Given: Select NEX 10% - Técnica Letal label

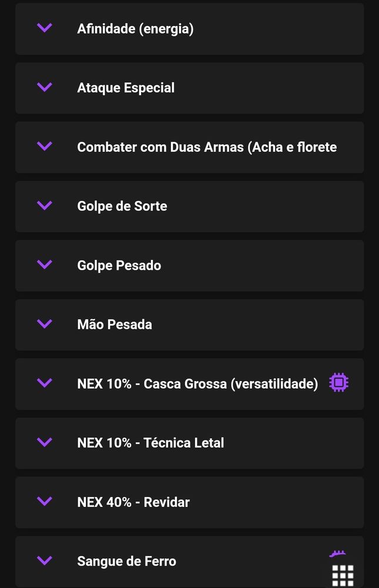Looking at the screenshot, I should pyautogui.click(x=150, y=443).
